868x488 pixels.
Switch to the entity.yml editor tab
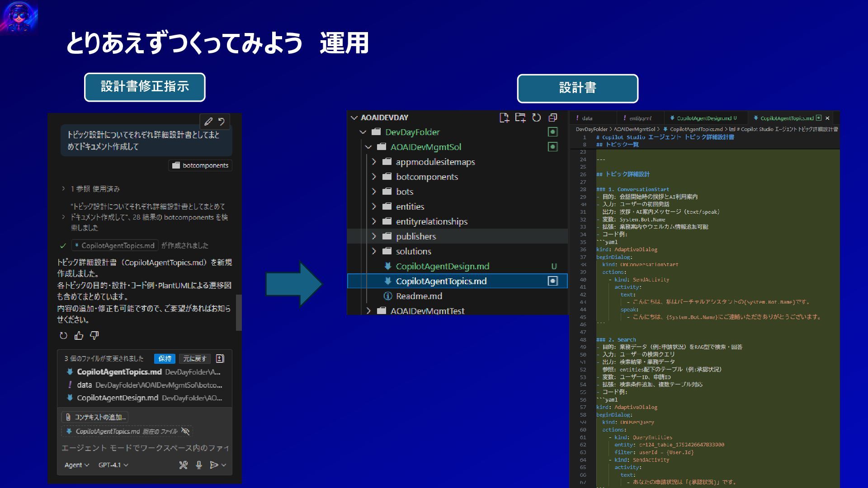pyautogui.click(x=640, y=118)
